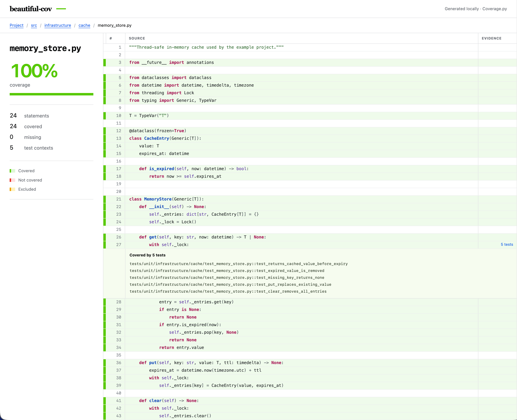Click test_put_replaces_existing_value test entry
The height and width of the screenshot is (420, 517).
point(230,285)
